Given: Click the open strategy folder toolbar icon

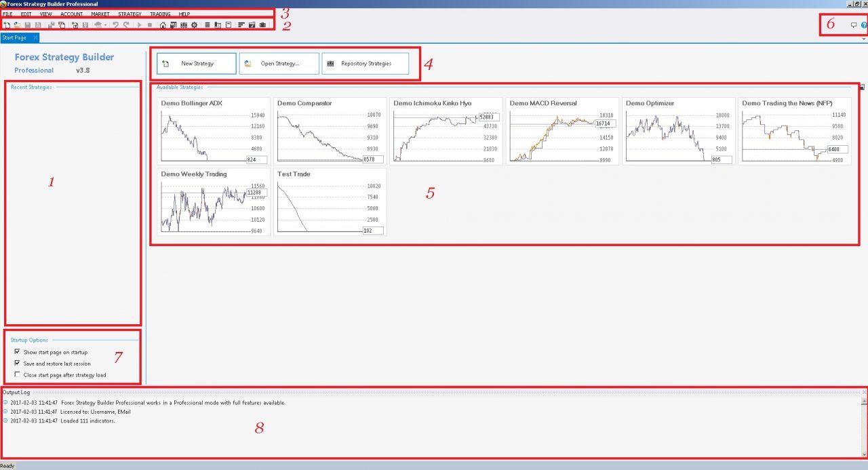Looking at the screenshot, I should [x=16, y=25].
